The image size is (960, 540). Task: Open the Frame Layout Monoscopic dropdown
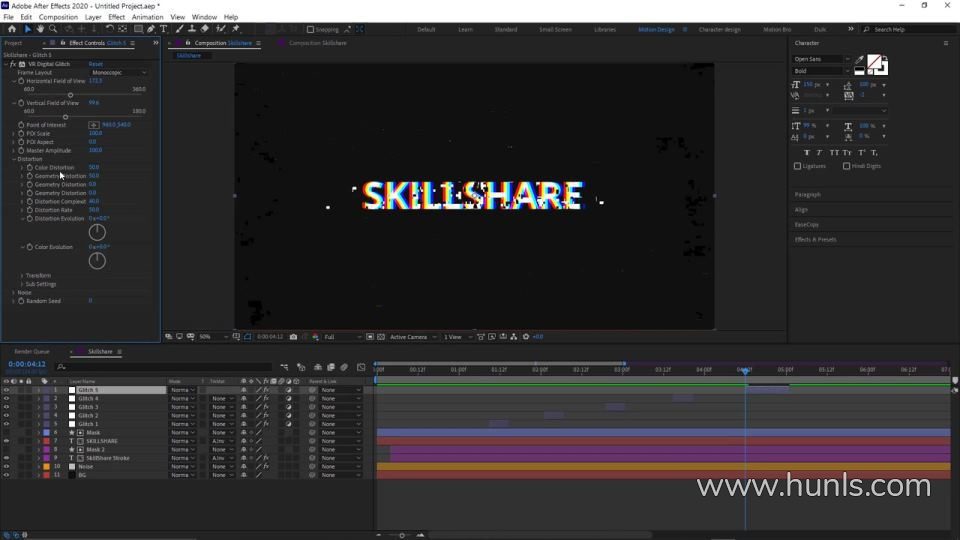pyautogui.click(x=118, y=72)
